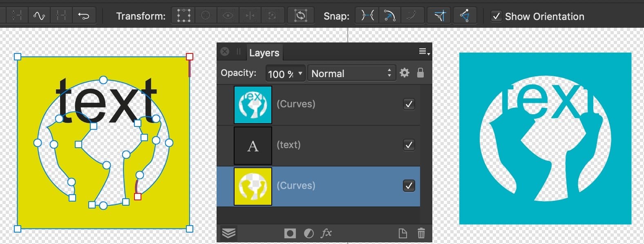Click the smooth curve node conversion icon
This screenshot has width=644, height=244.
click(39, 16)
